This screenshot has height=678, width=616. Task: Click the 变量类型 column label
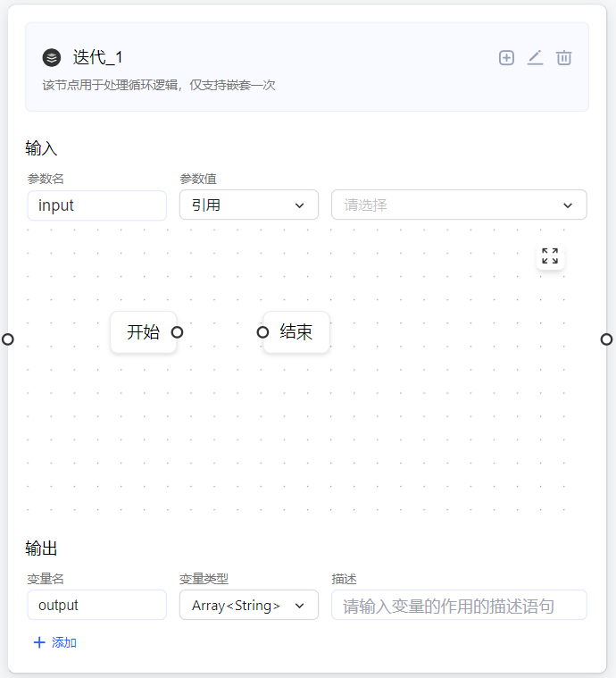click(x=204, y=579)
